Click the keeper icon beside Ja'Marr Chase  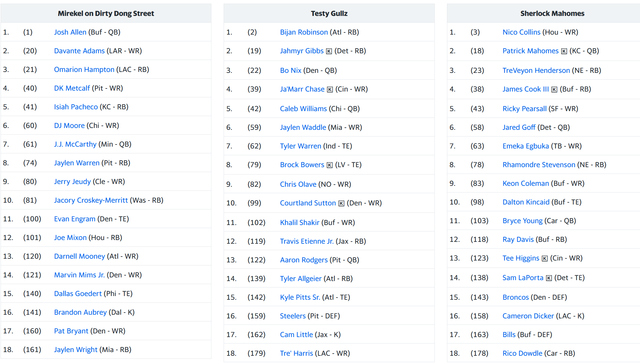click(x=330, y=89)
